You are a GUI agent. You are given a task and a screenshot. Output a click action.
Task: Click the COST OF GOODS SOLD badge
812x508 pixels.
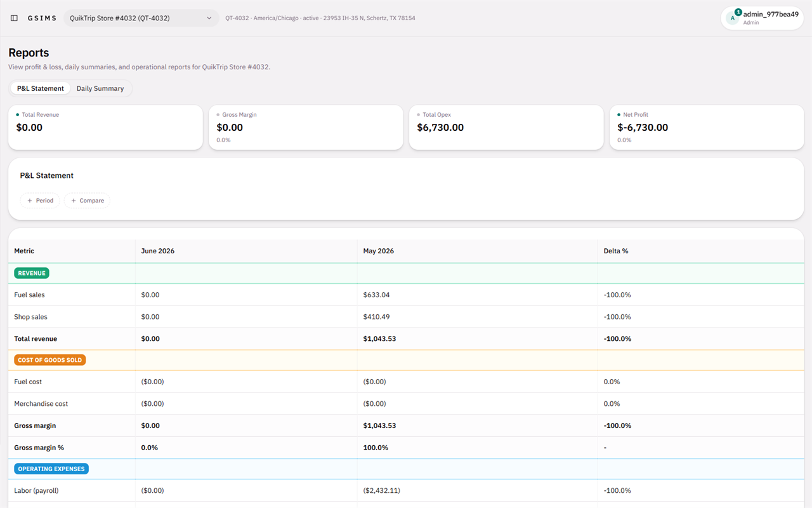[50, 360]
